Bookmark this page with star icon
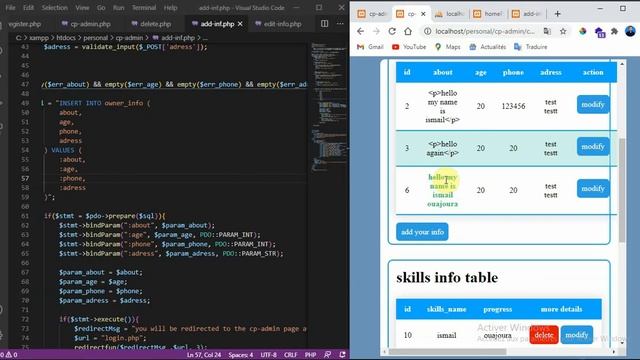The image size is (640, 360). (563, 31)
